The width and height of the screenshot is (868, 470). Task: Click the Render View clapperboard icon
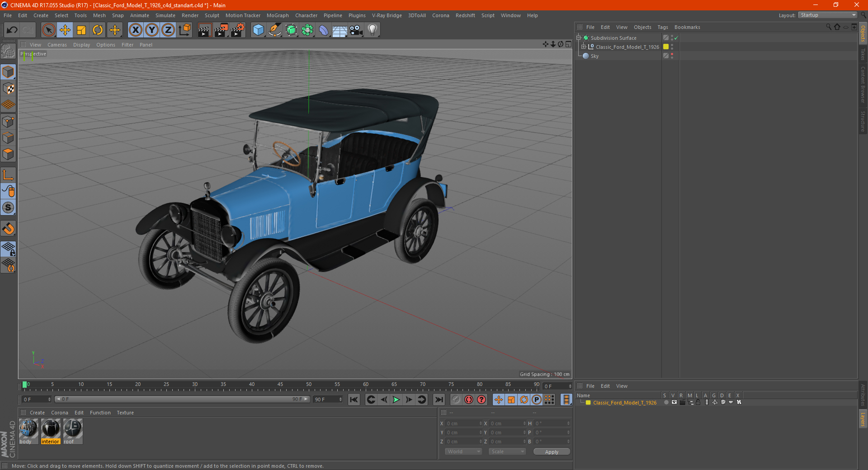click(204, 30)
